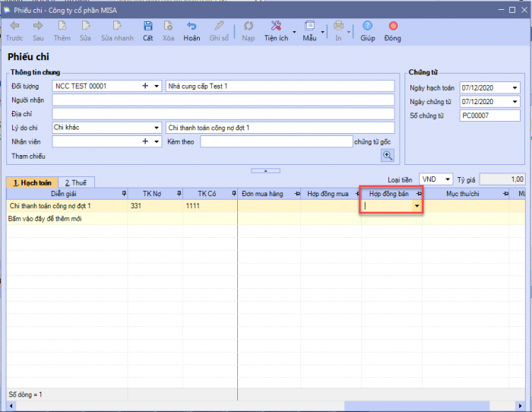
Task: Click 'Bấm vào đây để thêm mới' row
Action: coord(46,219)
